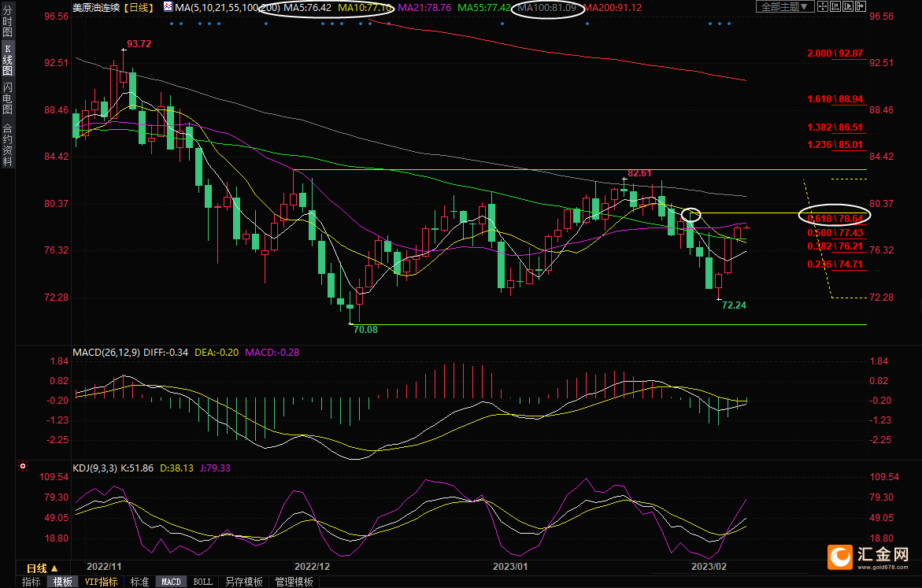Click the 1.618\88.94 Fibonacci level

pyautogui.click(x=835, y=98)
